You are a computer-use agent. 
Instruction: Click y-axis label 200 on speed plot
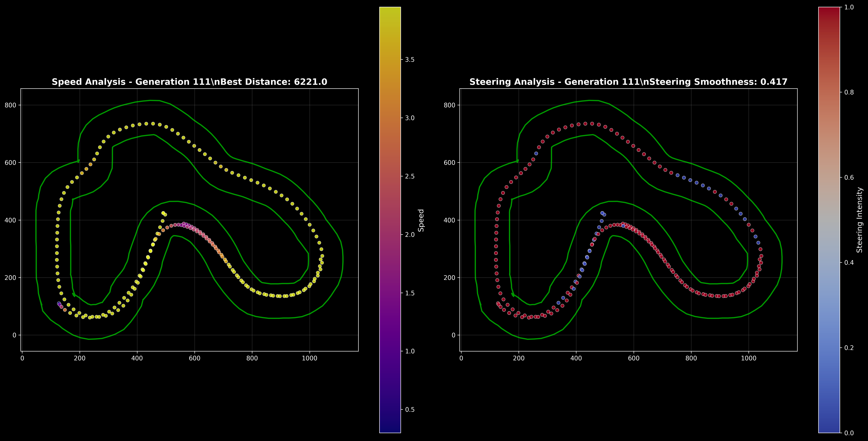point(10,278)
